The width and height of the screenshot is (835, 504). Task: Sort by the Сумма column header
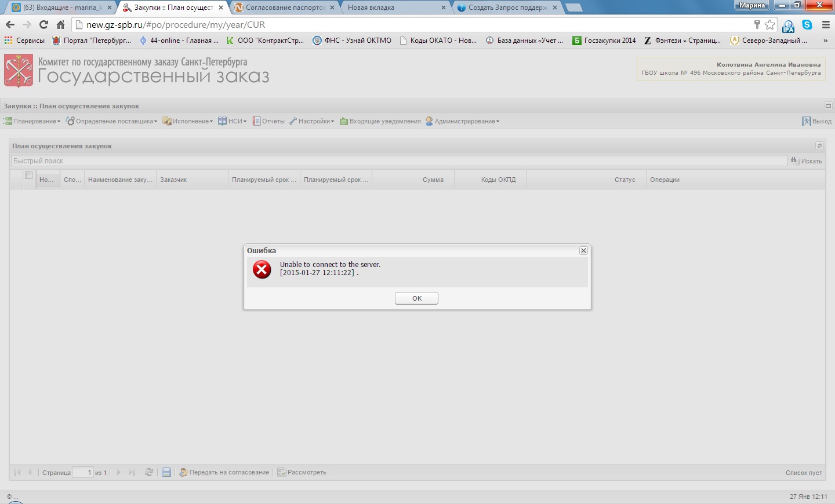pyautogui.click(x=413, y=180)
